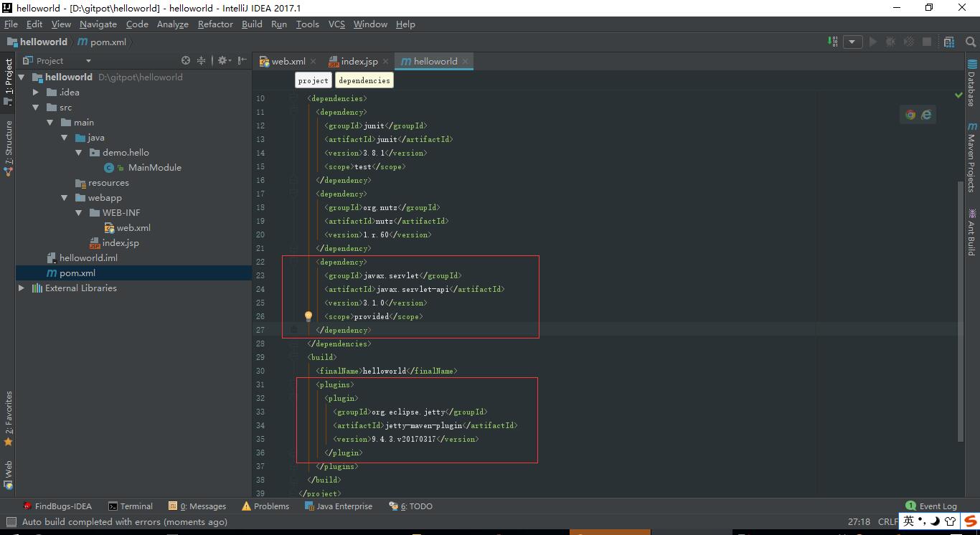Expand the External Libraries node
Image resolution: width=980 pixels, height=535 pixels.
point(22,288)
